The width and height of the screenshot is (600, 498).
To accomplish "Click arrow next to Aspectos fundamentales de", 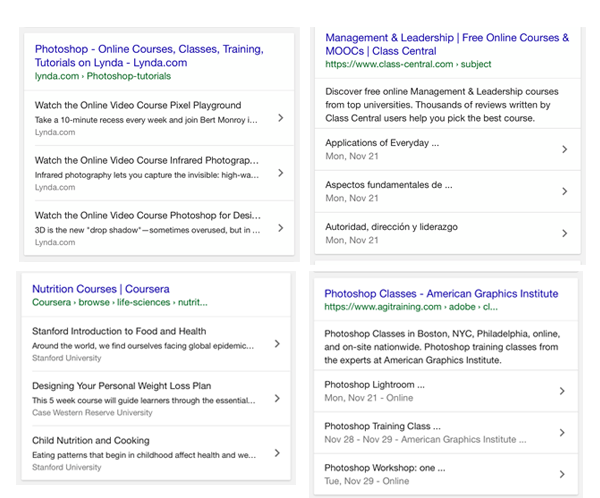I will (x=564, y=191).
